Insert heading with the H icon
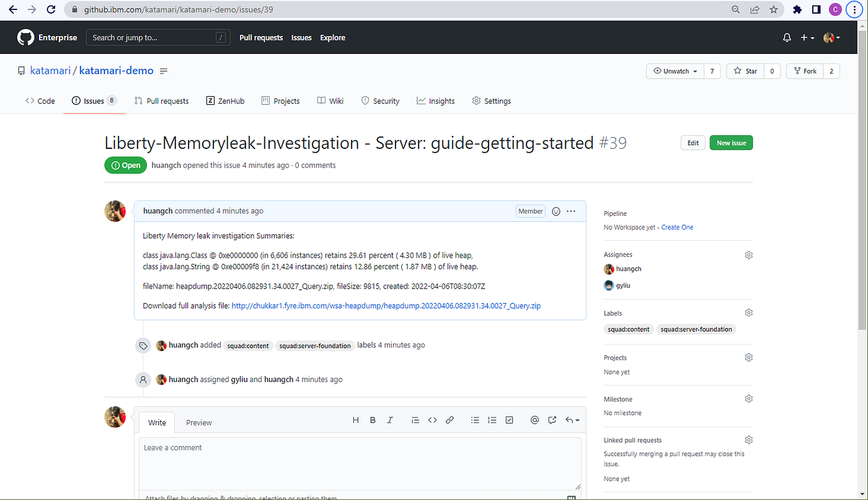Image resolution: width=868 pixels, height=500 pixels. pyautogui.click(x=356, y=420)
